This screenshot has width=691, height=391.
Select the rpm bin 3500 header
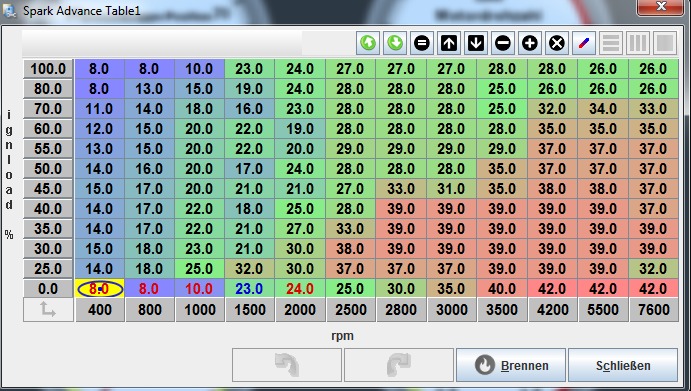[x=502, y=309]
